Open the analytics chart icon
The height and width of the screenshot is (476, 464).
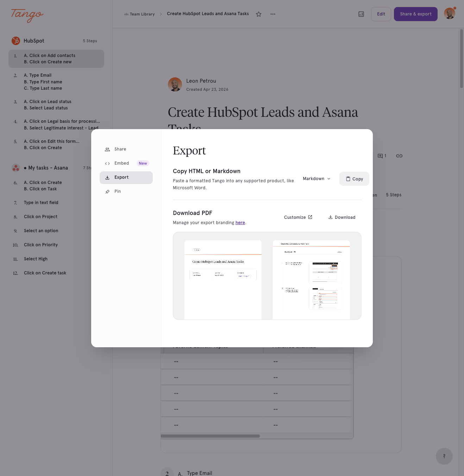point(361,14)
